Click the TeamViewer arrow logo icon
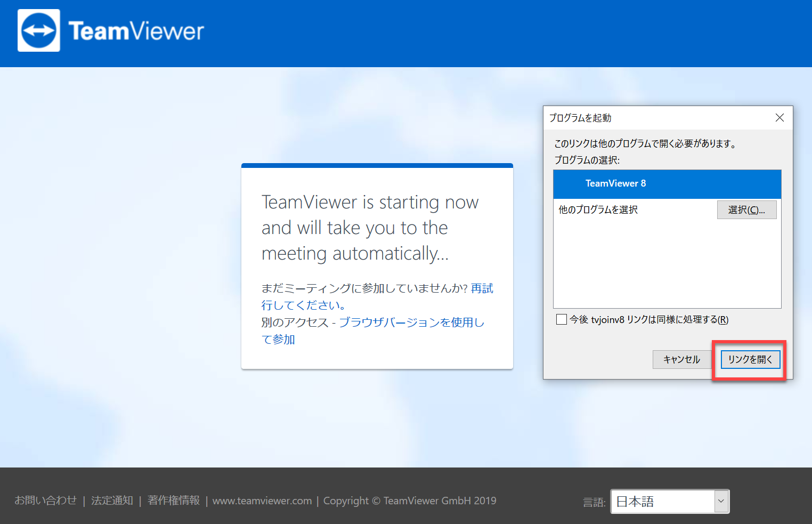This screenshot has height=524, width=812. [x=39, y=31]
